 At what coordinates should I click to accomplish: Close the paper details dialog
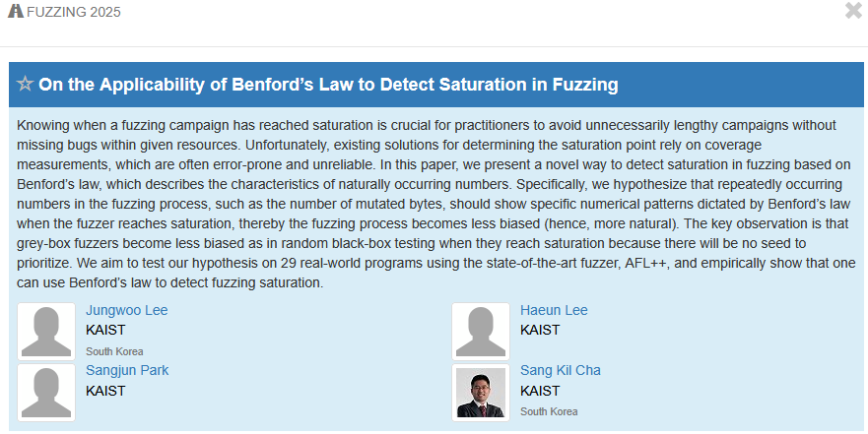click(x=853, y=11)
